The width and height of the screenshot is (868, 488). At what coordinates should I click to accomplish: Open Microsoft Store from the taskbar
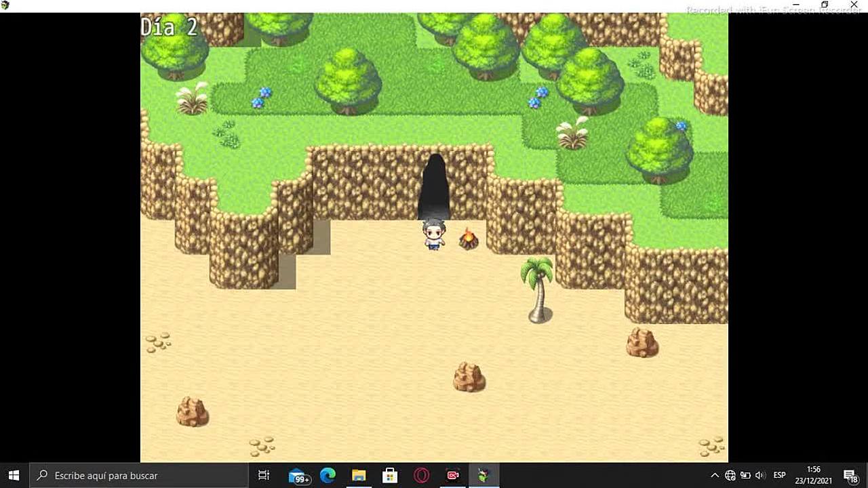tap(390, 475)
